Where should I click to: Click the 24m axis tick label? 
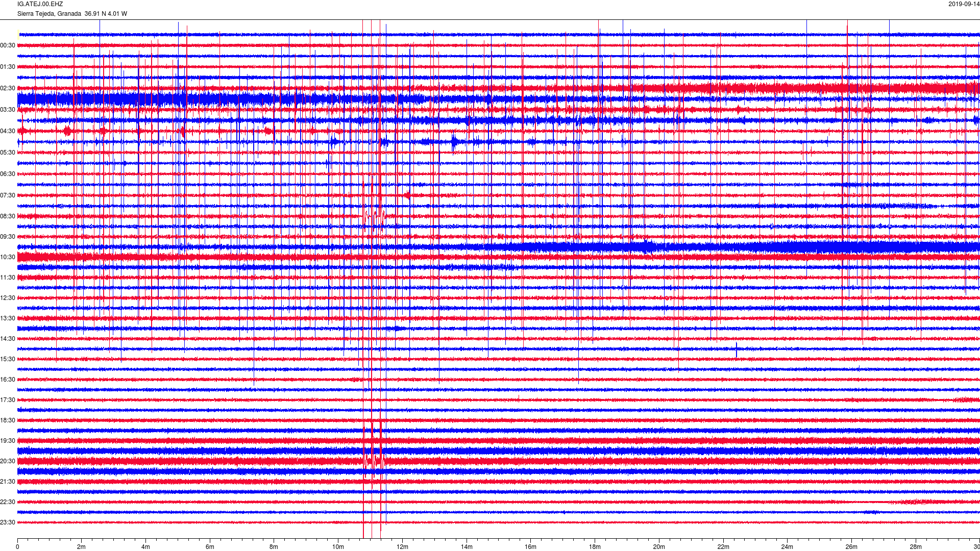[x=787, y=547]
